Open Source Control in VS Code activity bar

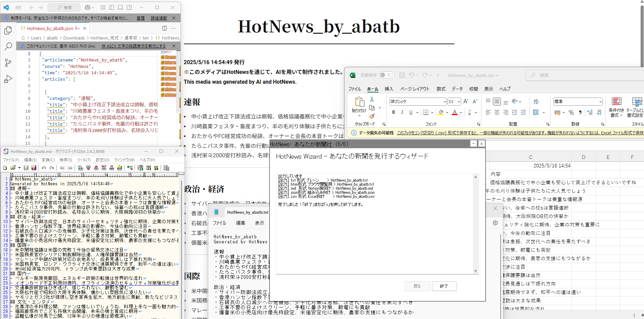[8, 63]
